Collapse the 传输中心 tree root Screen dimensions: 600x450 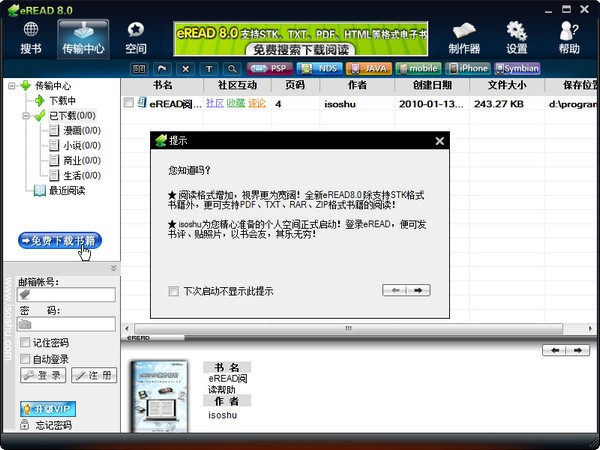pyautogui.click(x=12, y=86)
